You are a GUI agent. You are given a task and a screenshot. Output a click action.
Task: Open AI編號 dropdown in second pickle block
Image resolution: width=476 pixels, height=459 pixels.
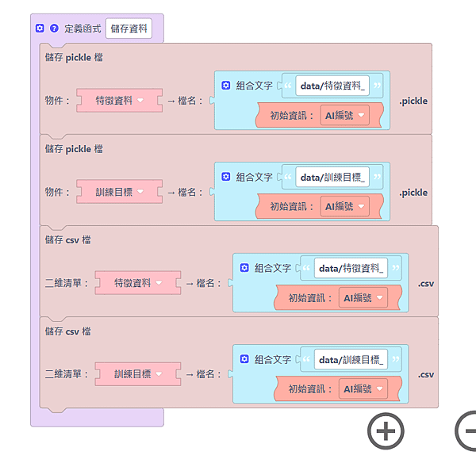pos(344,207)
